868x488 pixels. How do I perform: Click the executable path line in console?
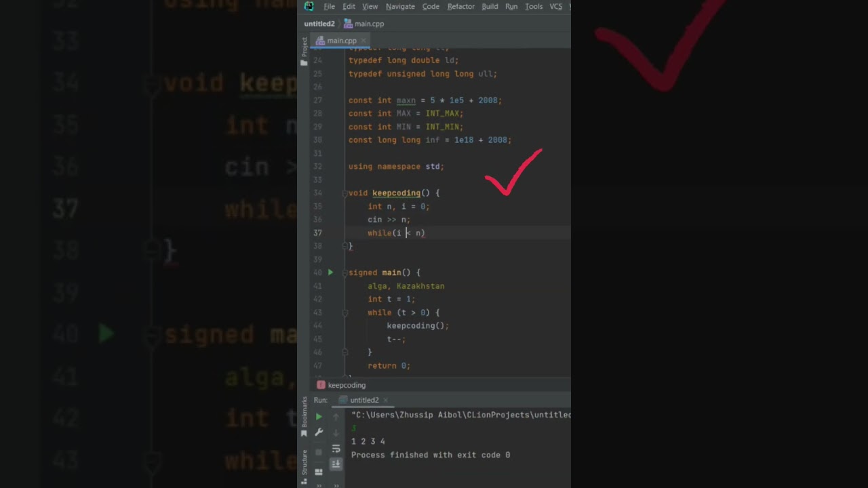460,415
